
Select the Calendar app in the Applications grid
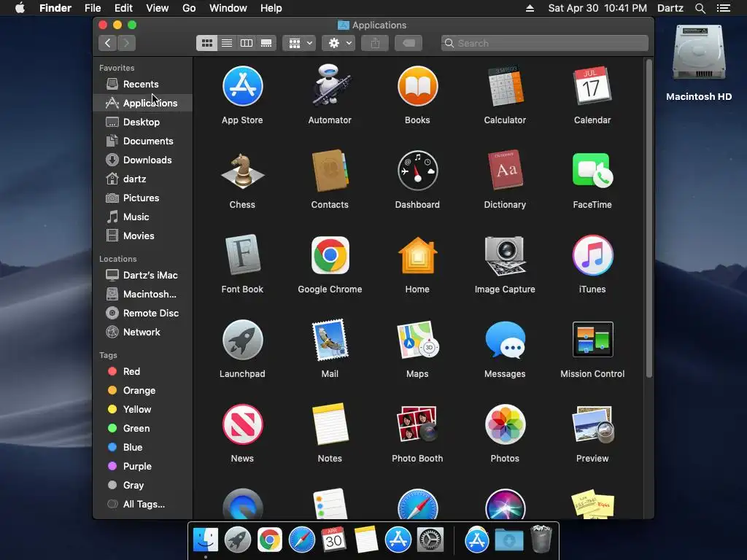(592, 86)
